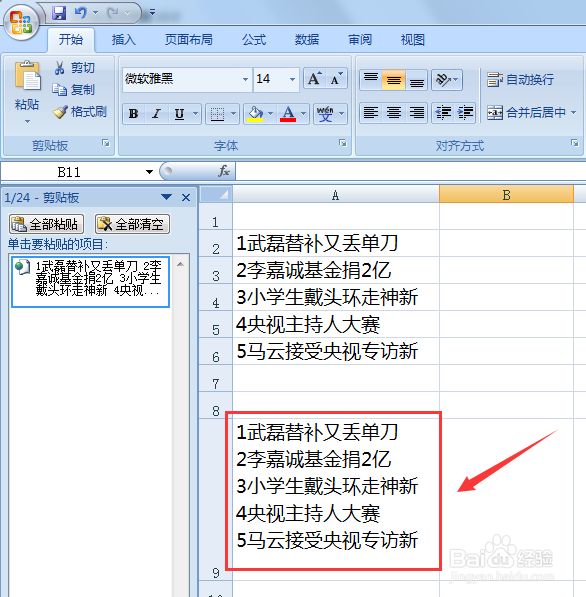
Task: Open the 对齐方式 dialog launcher
Action: tap(574, 143)
